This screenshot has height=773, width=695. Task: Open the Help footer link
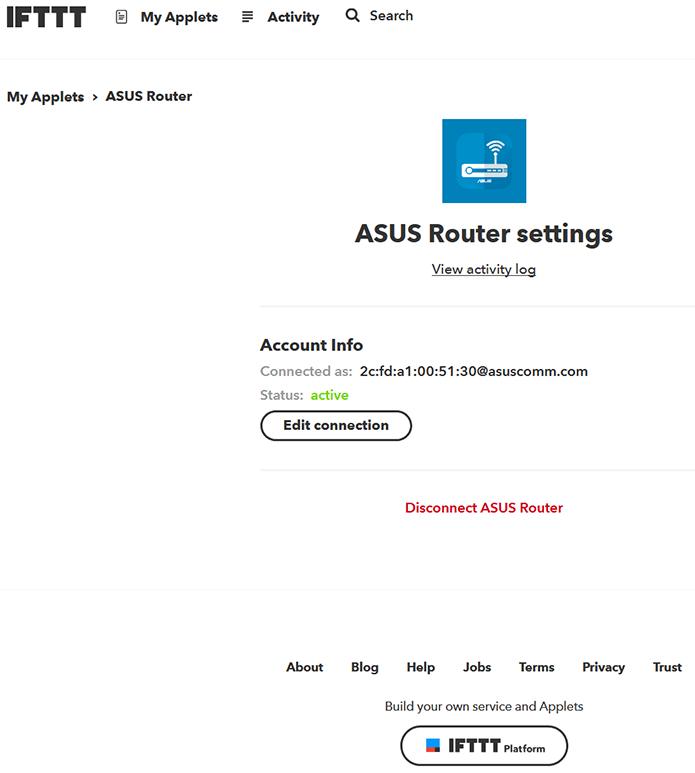click(x=420, y=667)
